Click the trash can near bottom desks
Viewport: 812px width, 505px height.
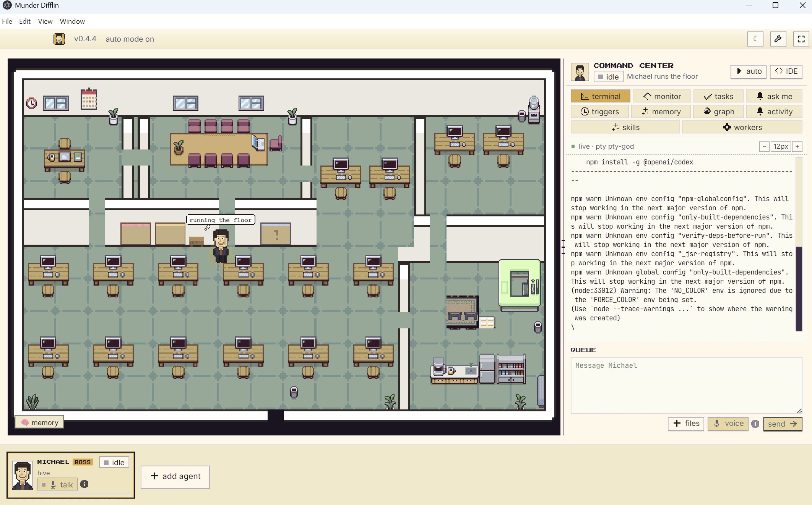(x=294, y=392)
